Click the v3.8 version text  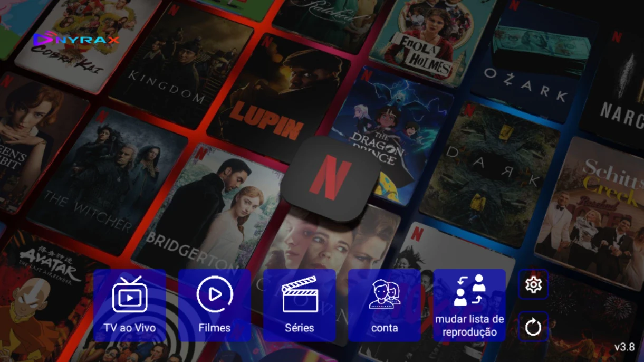(624, 347)
